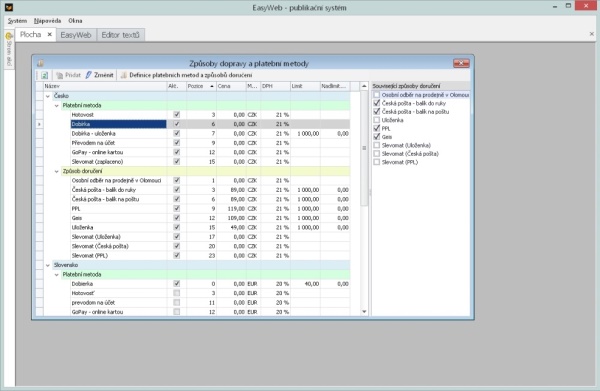600x391 pixels.
Task: Collapse the Způsob doručení group
Action: (57, 171)
